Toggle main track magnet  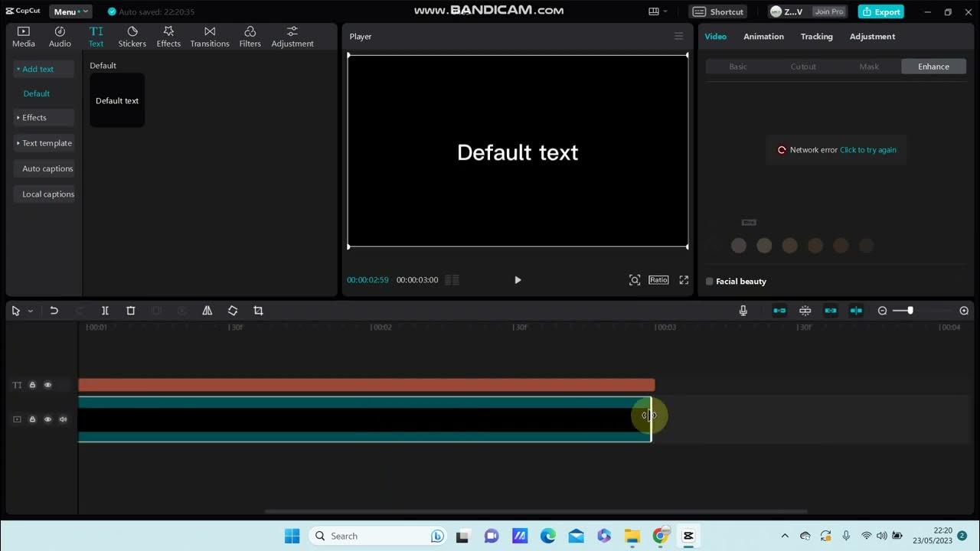pyautogui.click(x=779, y=311)
